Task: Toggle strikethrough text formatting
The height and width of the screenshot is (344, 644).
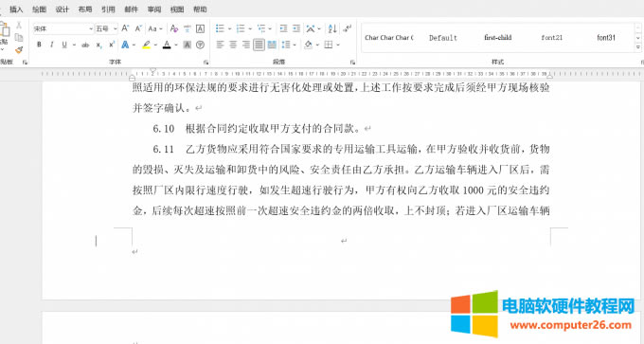Action: click(85, 45)
